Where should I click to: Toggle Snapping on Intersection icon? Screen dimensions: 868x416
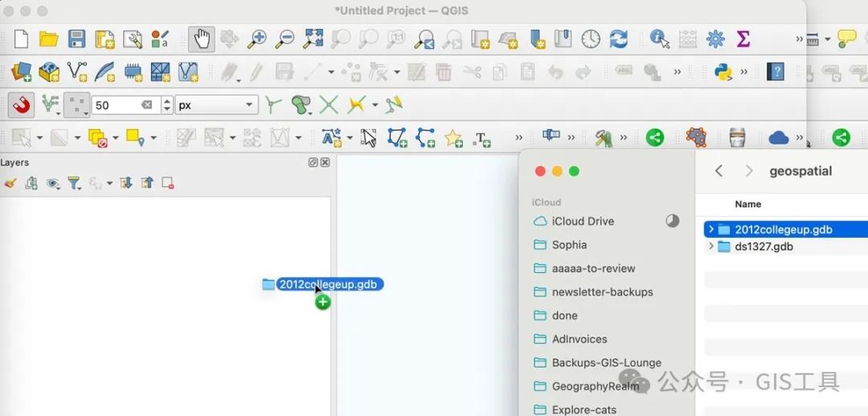[x=329, y=104]
